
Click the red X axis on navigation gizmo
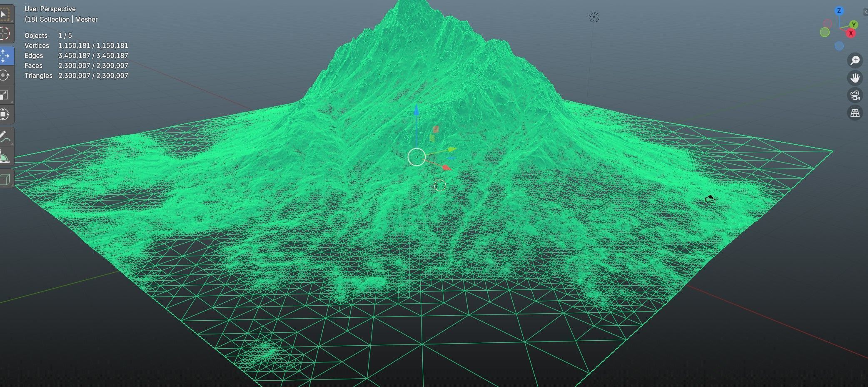tap(851, 33)
